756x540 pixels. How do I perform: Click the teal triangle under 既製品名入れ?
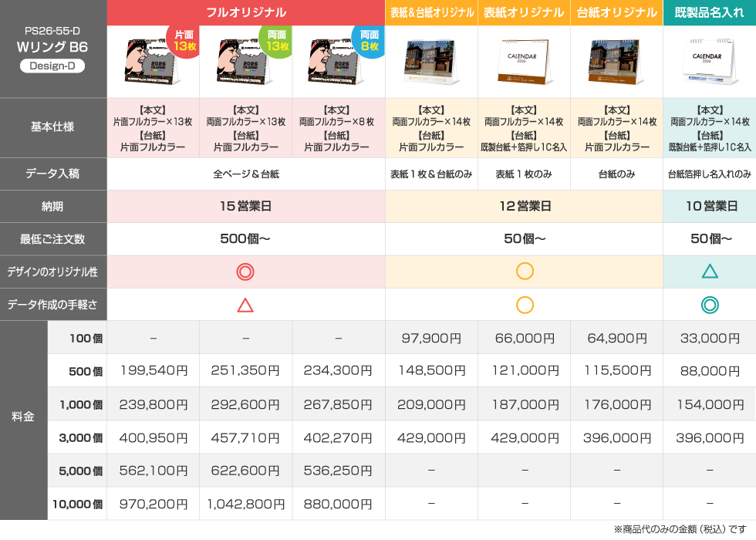(709, 272)
